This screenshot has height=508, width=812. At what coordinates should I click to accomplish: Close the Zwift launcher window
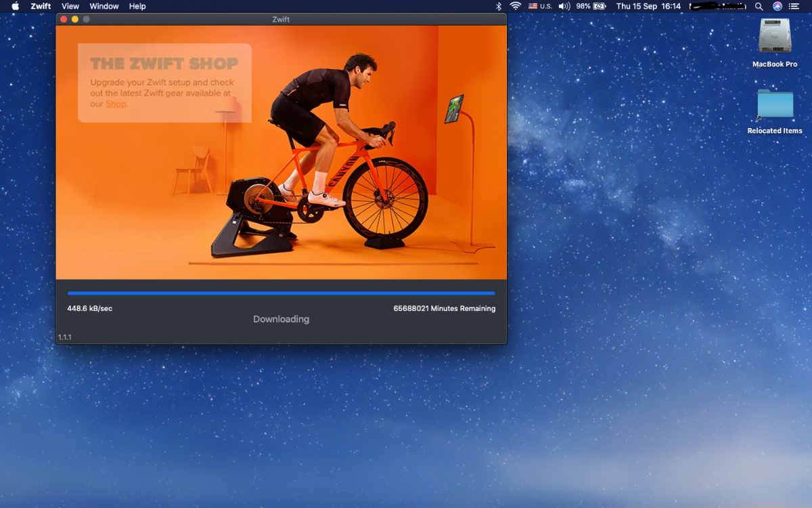[64, 19]
